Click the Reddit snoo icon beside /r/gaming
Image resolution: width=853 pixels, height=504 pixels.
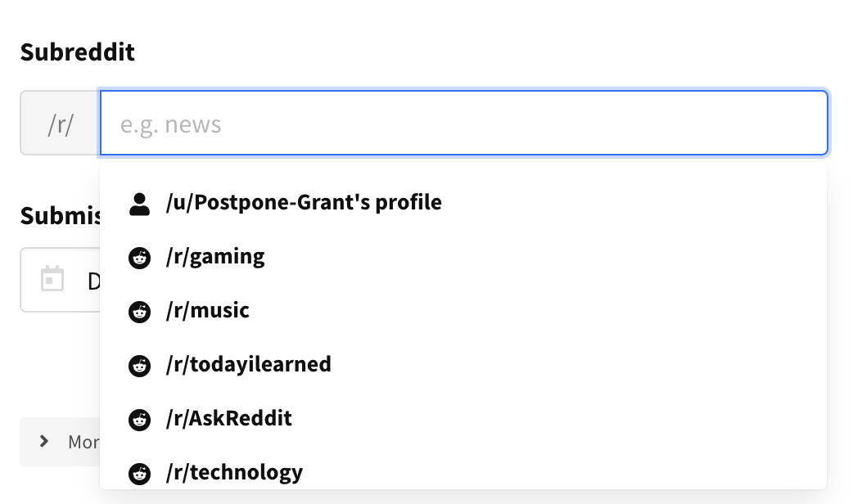(x=139, y=257)
